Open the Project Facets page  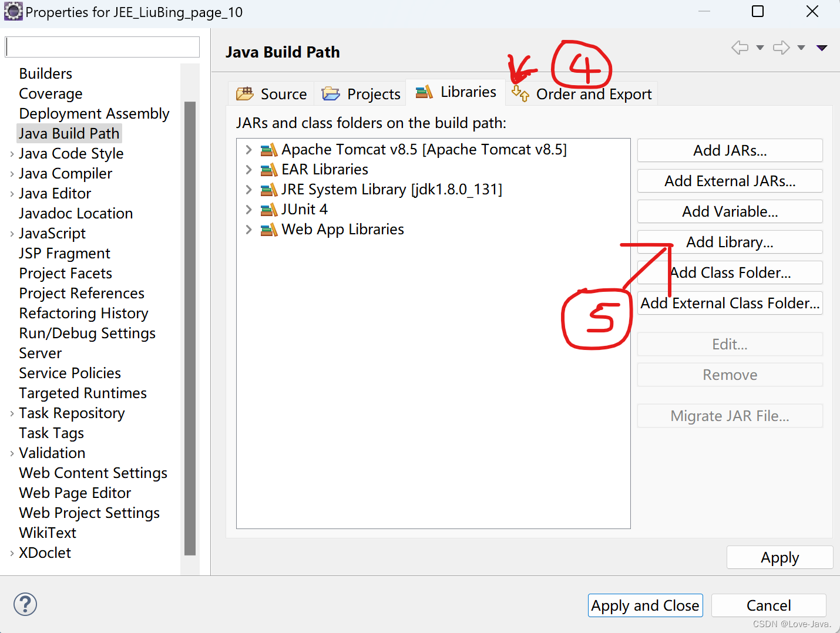(x=65, y=273)
